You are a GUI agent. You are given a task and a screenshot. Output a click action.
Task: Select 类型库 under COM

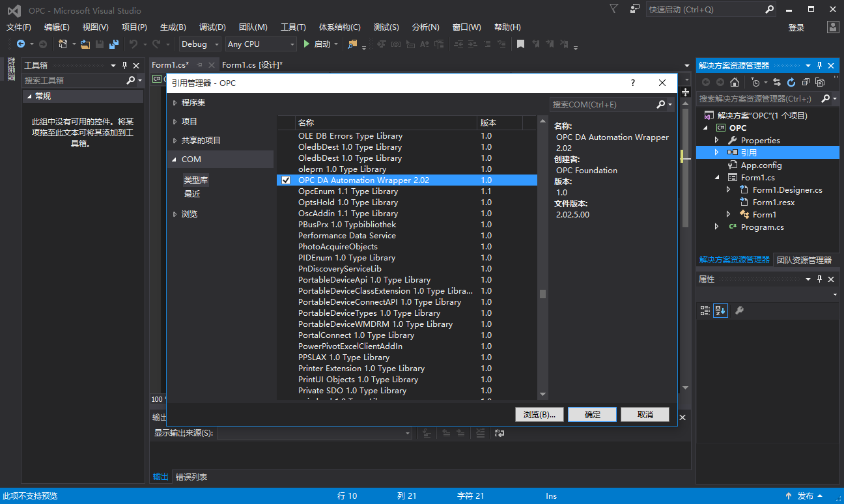196,180
